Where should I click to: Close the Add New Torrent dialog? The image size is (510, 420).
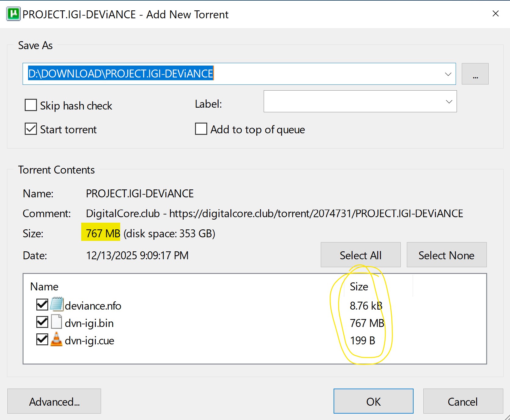[495, 14]
